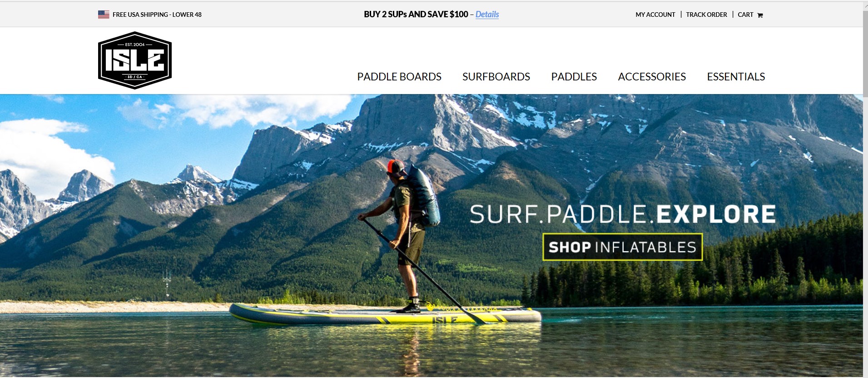Click the USA flag icon

click(x=104, y=15)
